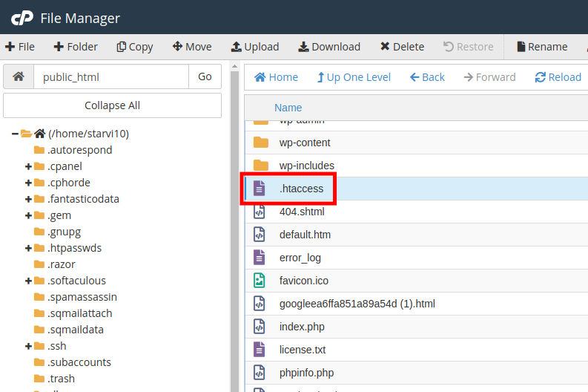This screenshot has height=392, width=588.
Task: Expand the .softaculous folder node
Action: 28,281
